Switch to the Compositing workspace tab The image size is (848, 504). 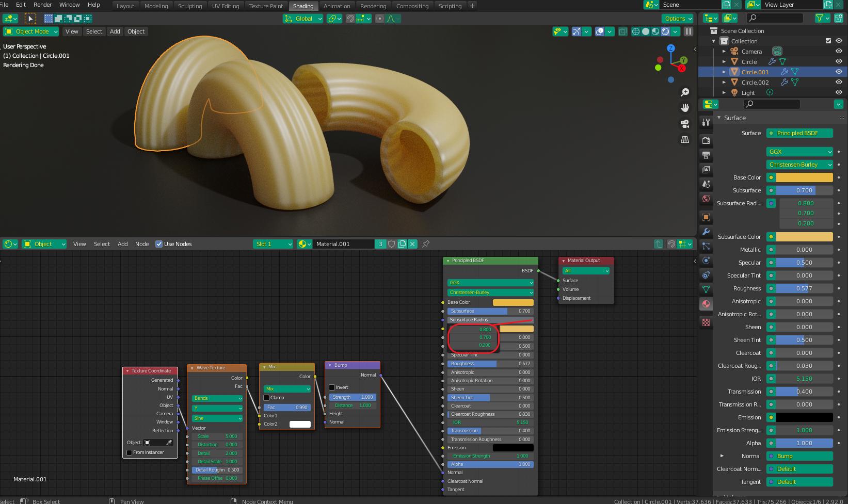pyautogui.click(x=412, y=6)
